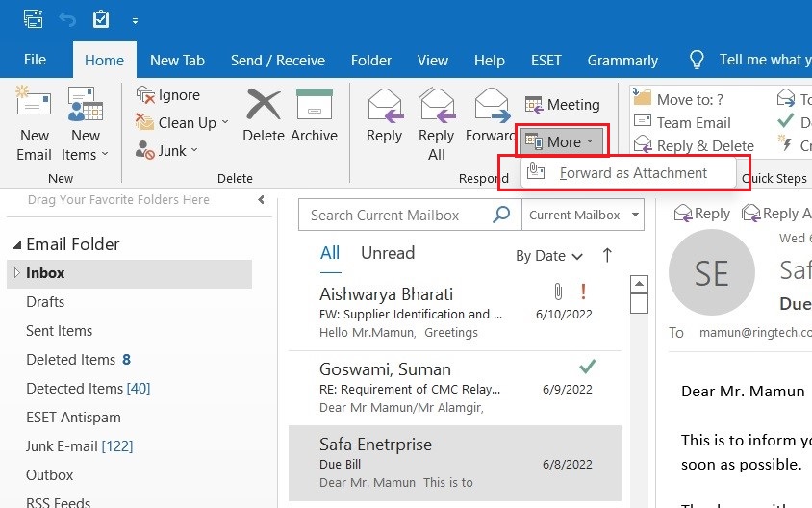Click the SE sender avatar

coord(712,273)
